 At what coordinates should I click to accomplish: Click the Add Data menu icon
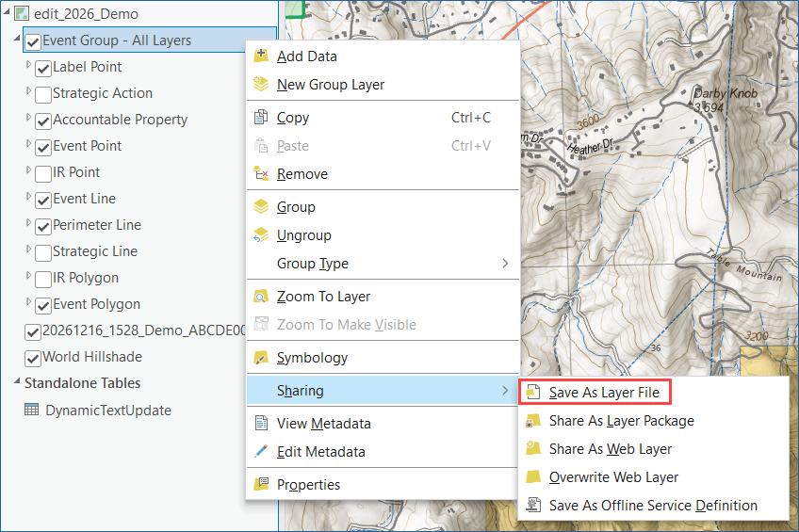click(261, 56)
